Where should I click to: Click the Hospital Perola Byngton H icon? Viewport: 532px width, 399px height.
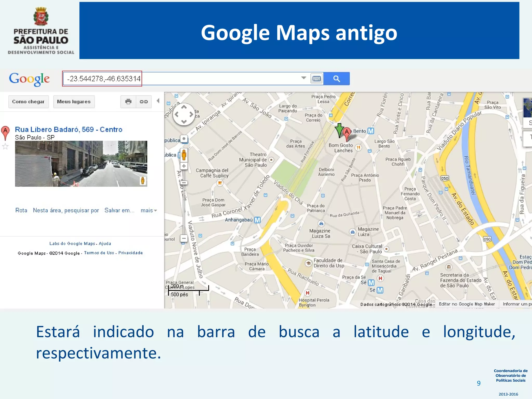[308, 293]
